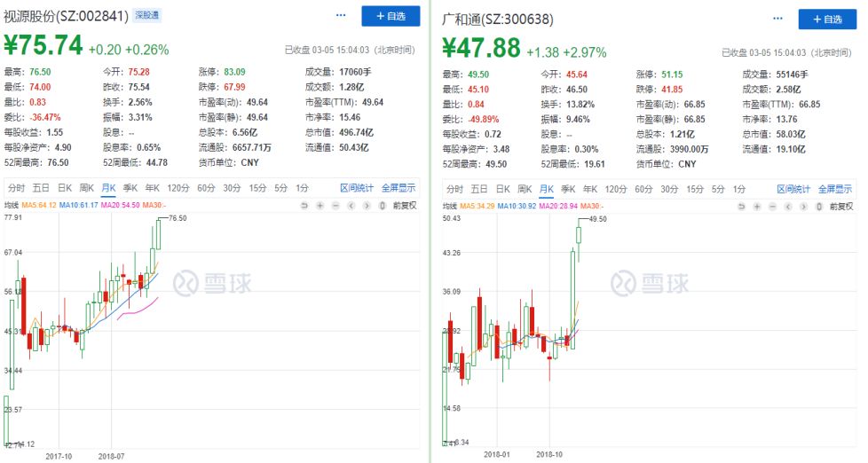Open more options (…) for 视源股份
This screenshot has height=463, width=868.
pos(341,15)
